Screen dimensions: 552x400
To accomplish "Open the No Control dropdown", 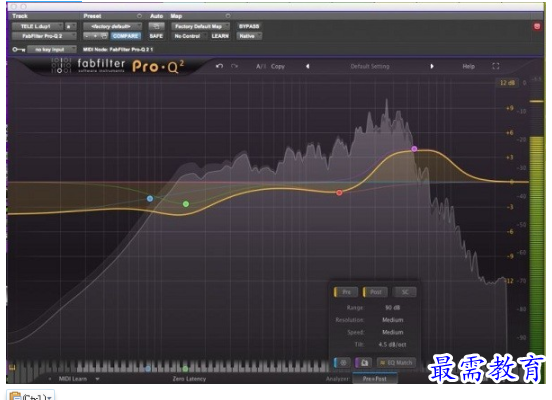I will 189,36.
